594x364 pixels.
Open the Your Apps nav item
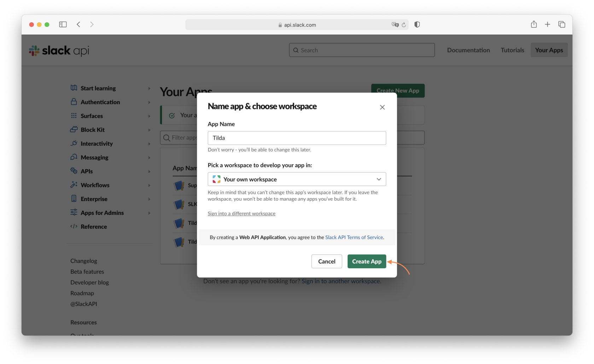click(x=549, y=50)
